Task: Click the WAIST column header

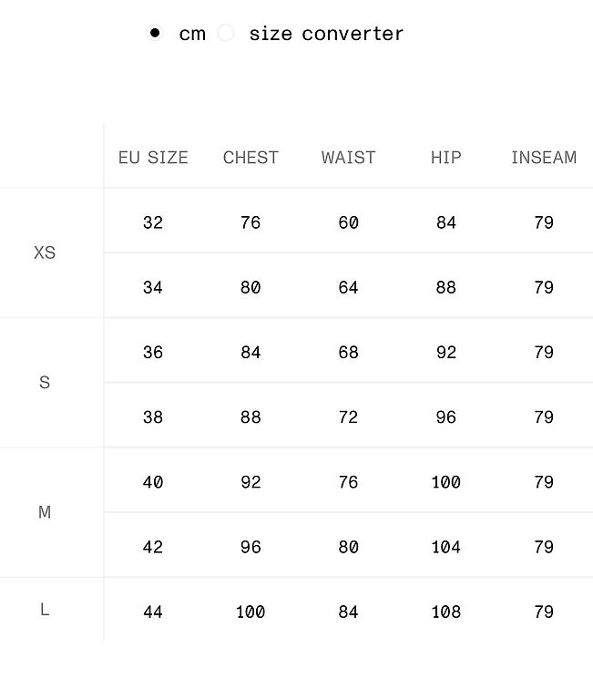Action: [349, 158]
